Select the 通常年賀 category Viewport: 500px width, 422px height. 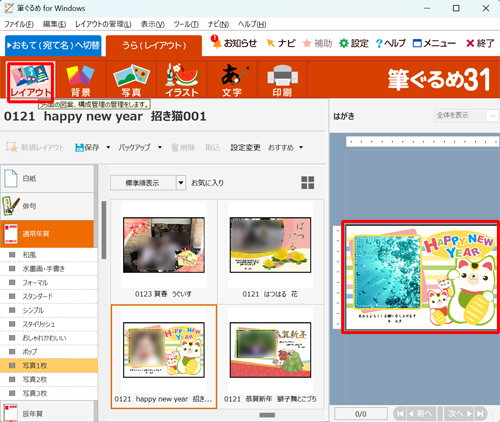click(x=47, y=234)
